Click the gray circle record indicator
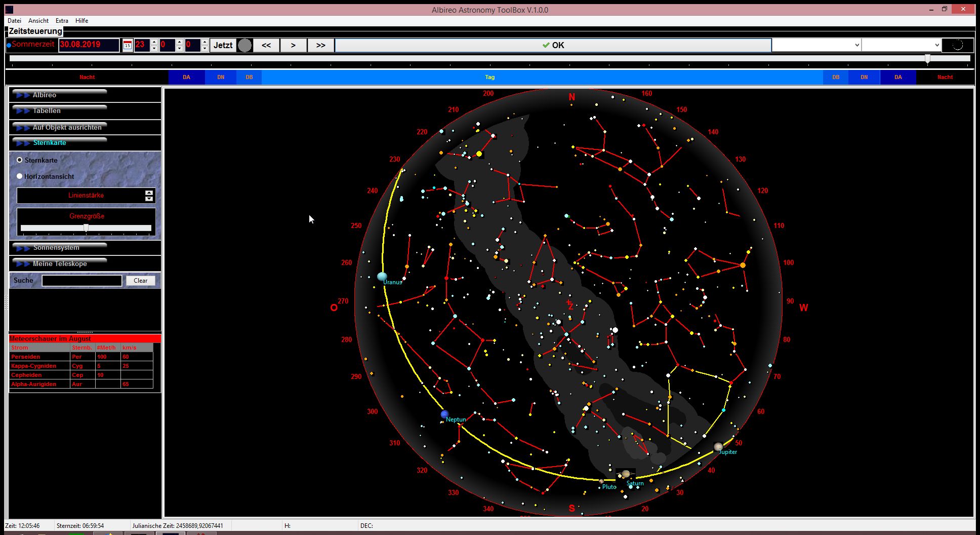 tap(244, 45)
